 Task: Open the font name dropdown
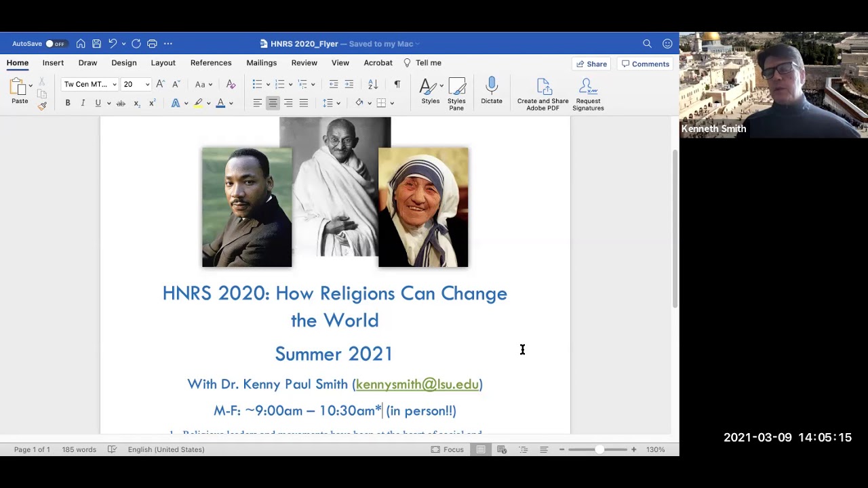click(x=115, y=85)
